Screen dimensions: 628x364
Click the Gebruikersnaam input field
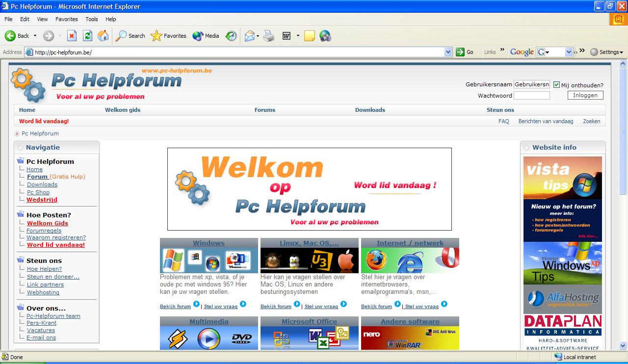point(532,84)
